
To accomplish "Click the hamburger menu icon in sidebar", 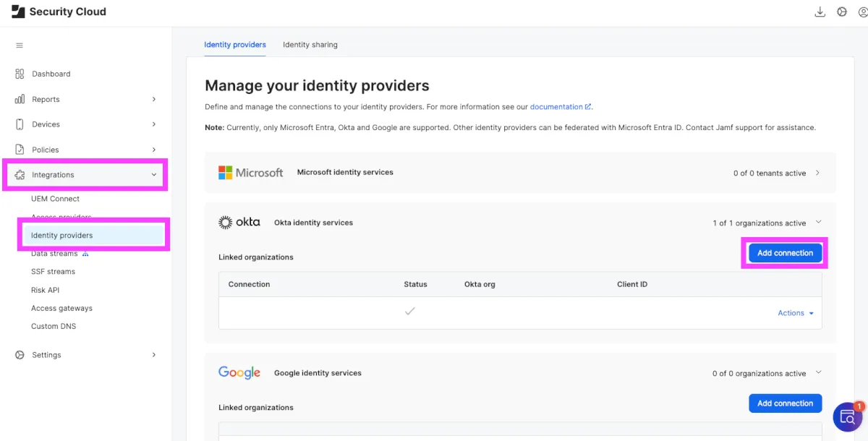I will coord(20,46).
